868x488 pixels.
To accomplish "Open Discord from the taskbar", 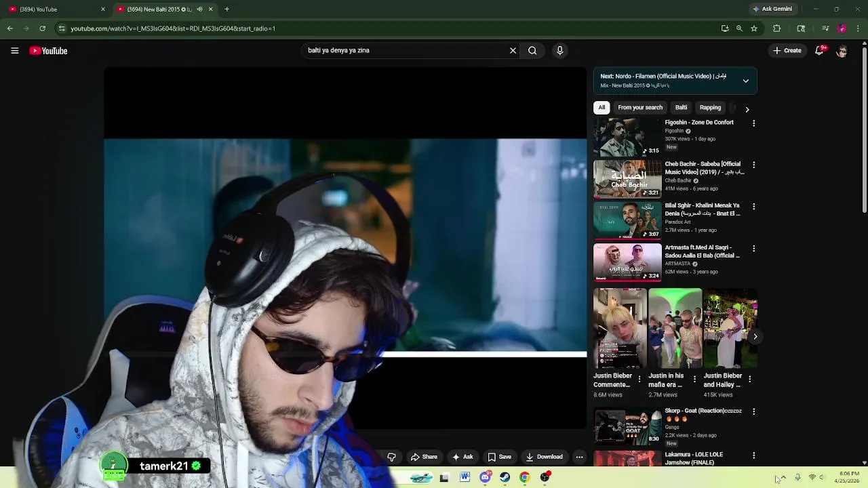I will [x=485, y=477].
